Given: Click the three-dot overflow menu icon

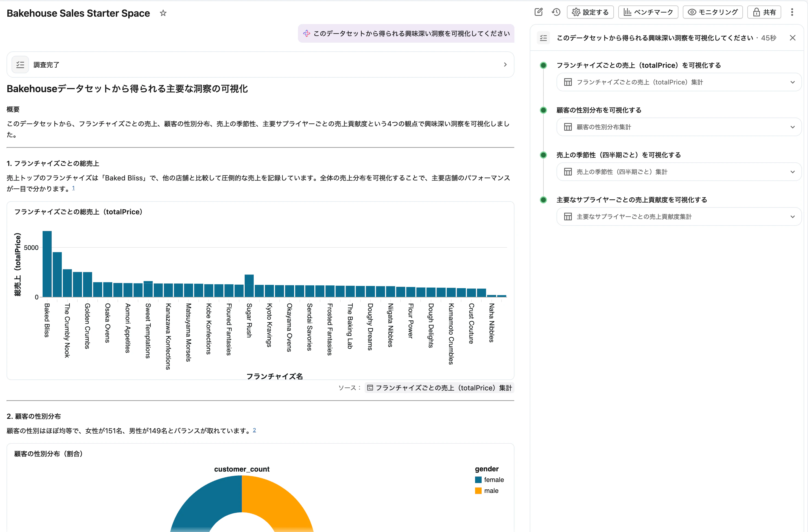Looking at the screenshot, I should click(x=792, y=12).
